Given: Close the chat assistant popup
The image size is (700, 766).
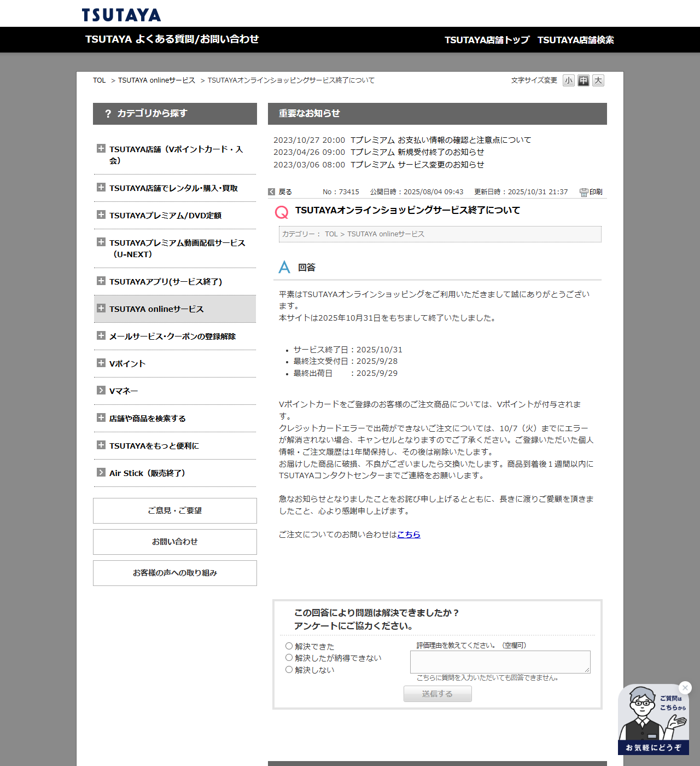Looking at the screenshot, I should (685, 688).
